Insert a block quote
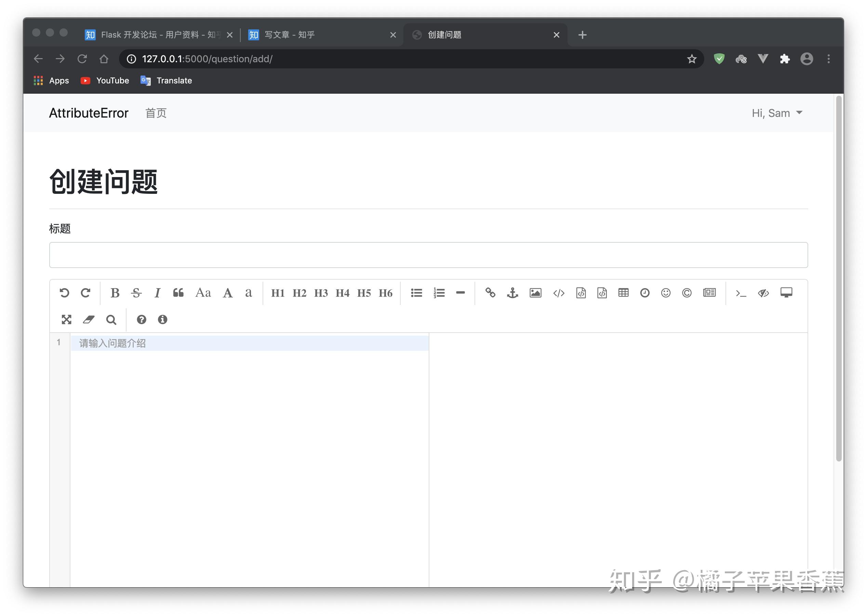Viewport: 867px width, 616px height. coord(178,293)
